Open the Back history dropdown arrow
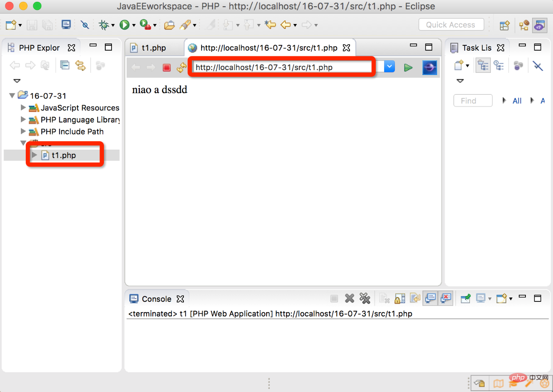This screenshot has height=392, width=553. (295, 26)
